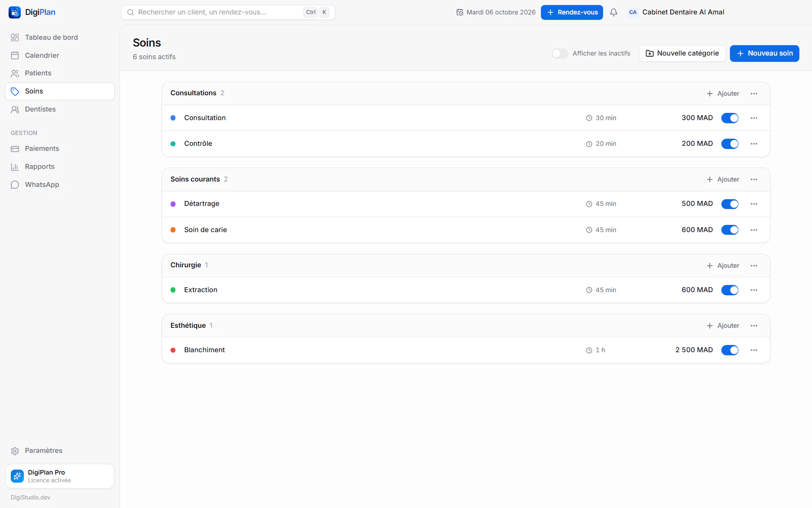Create a new Rendez-vous

pyautogui.click(x=572, y=13)
